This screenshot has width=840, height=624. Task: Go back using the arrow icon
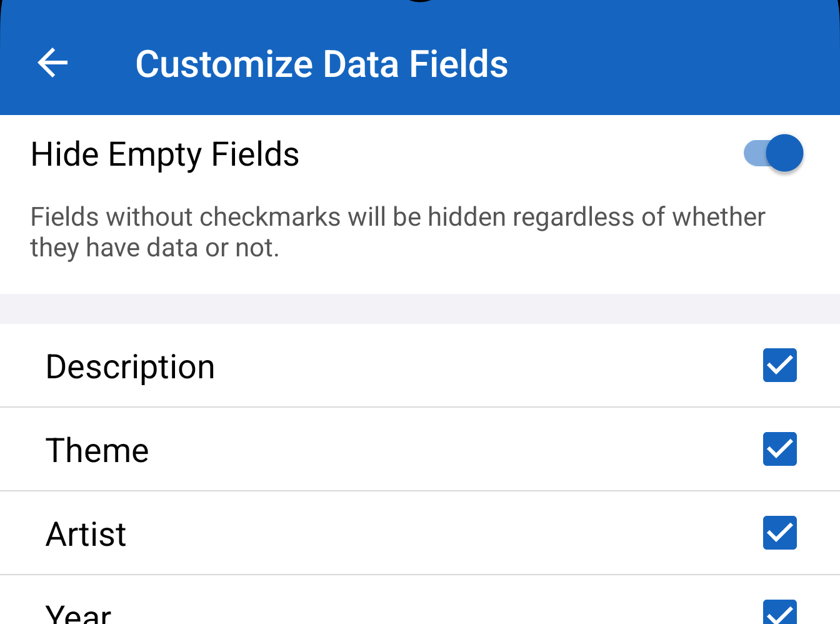coord(52,63)
